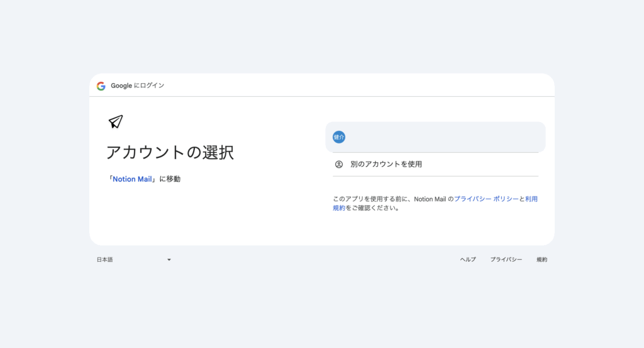Click the Google にログイン header text
Viewport: 644px width, 348px height.
pyautogui.click(x=138, y=86)
